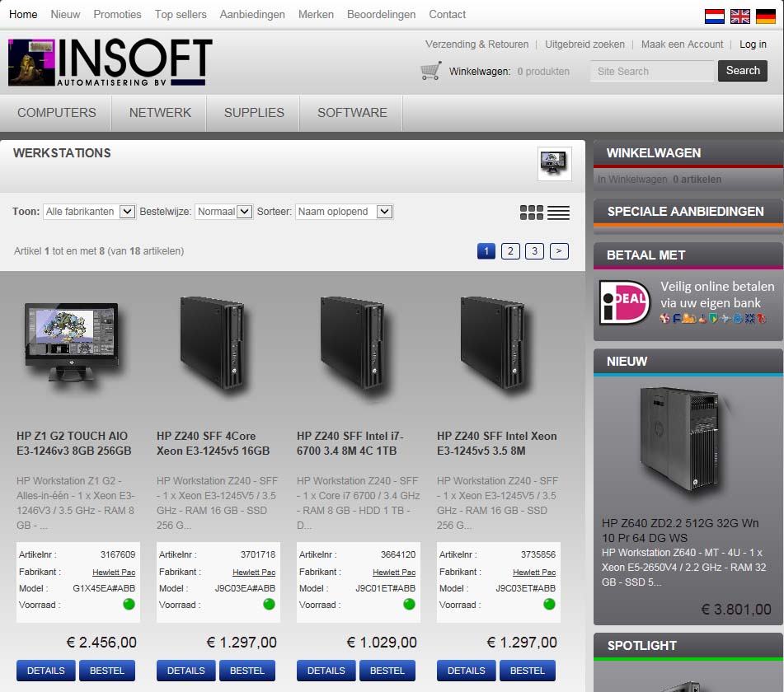
Task: View details of HP Z240 SFF 4Core
Action: click(x=186, y=671)
